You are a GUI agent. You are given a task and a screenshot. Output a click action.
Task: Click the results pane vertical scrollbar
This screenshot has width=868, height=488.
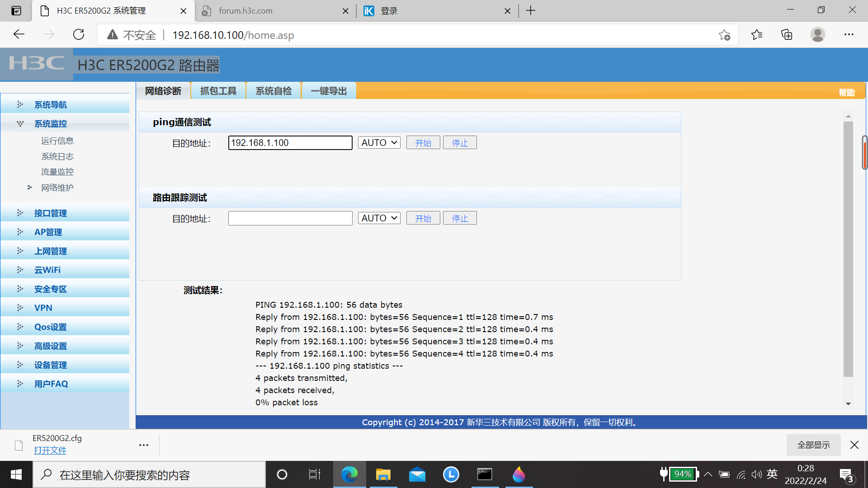[848, 249]
